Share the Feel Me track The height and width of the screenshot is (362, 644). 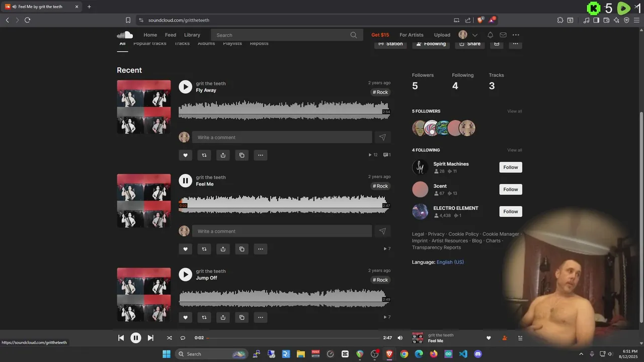coord(223,249)
